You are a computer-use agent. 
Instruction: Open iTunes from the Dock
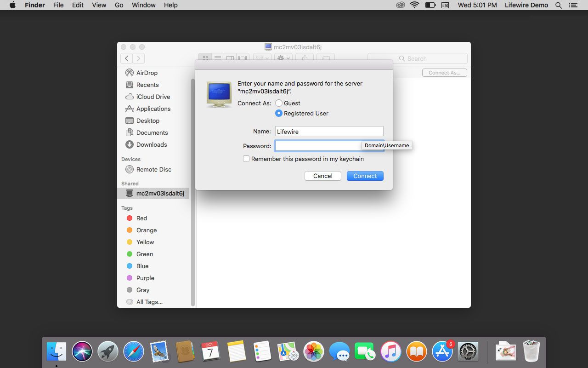click(391, 352)
